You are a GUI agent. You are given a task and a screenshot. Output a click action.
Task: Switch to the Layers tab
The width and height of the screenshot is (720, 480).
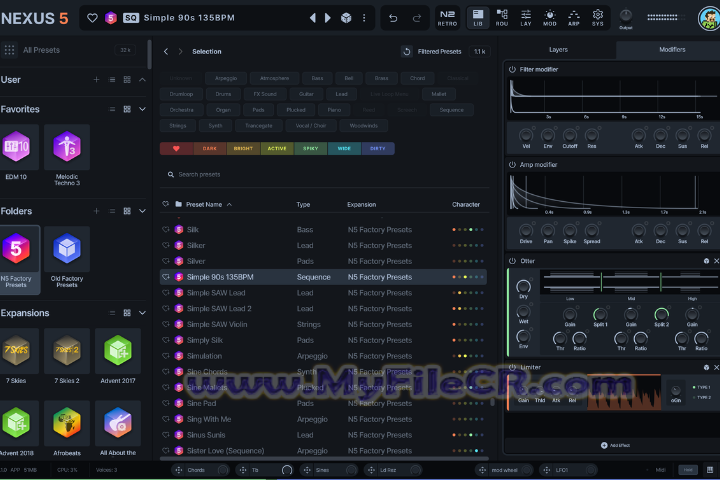click(559, 50)
